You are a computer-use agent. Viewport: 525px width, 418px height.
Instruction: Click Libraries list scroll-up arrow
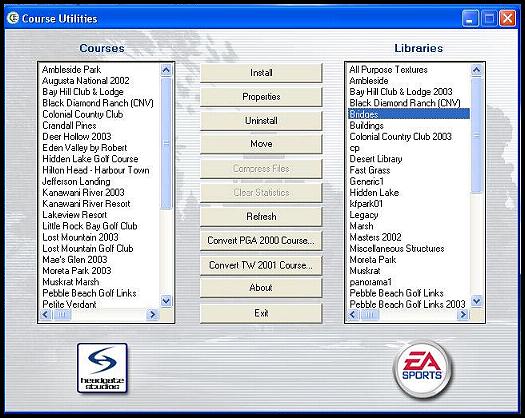(x=476, y=70)
